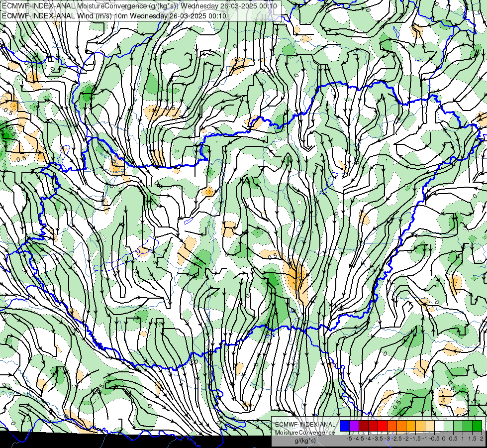This screenshot has height=448, width=487.
Task: Click the darkest green legend swatch
Action: 477,426
